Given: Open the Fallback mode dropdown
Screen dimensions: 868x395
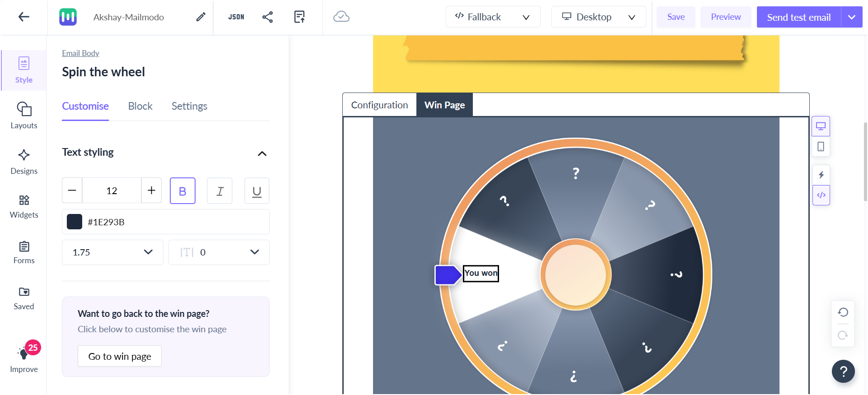Looking at the screenshot, I should (493, 17).
